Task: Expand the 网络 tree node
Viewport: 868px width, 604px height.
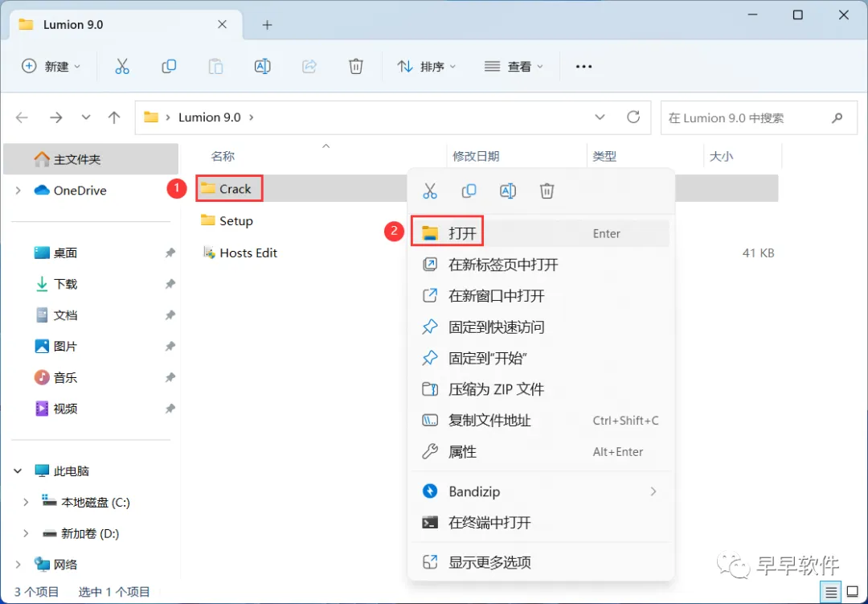Action: pos(18,565)
